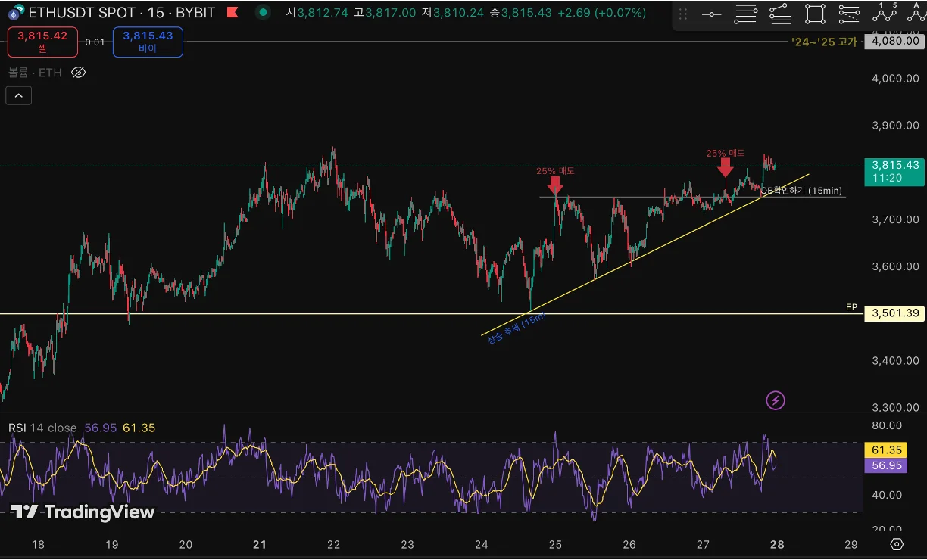Click the 80.00 RSI scale value
Image resolution: width=927 pixels, height=560 pixels.
[887, 425]
